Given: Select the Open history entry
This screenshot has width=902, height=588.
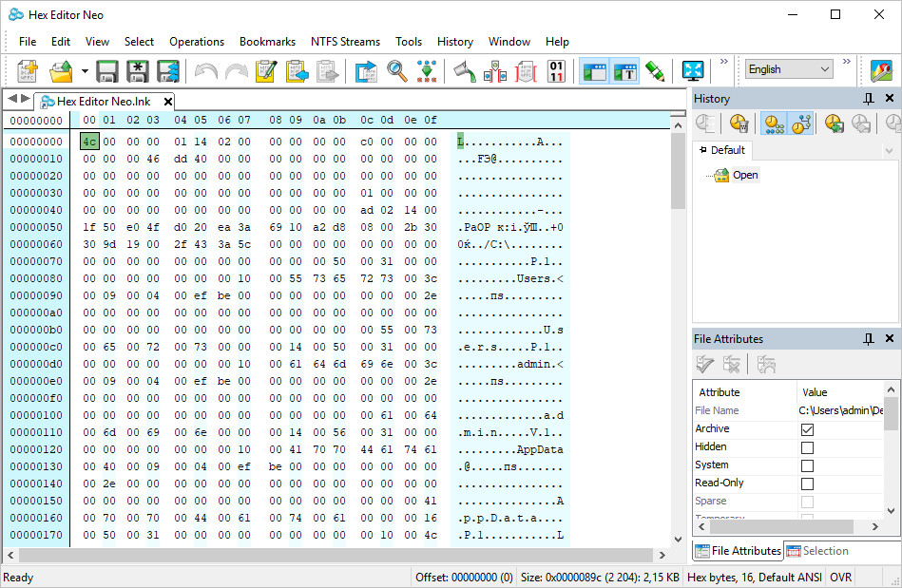Looking at the screenshot, I should click(x=744, y=175).
